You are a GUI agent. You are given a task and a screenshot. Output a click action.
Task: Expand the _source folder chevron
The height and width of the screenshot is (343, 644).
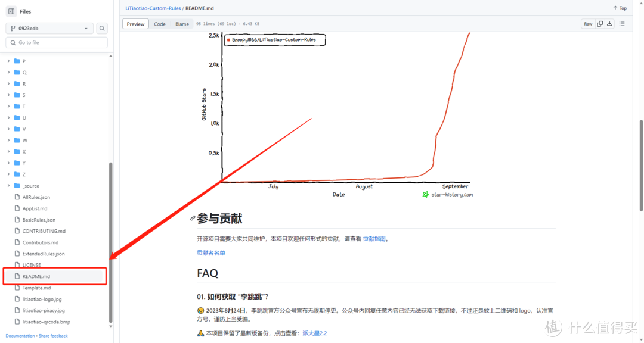click(x=8, y=186)
